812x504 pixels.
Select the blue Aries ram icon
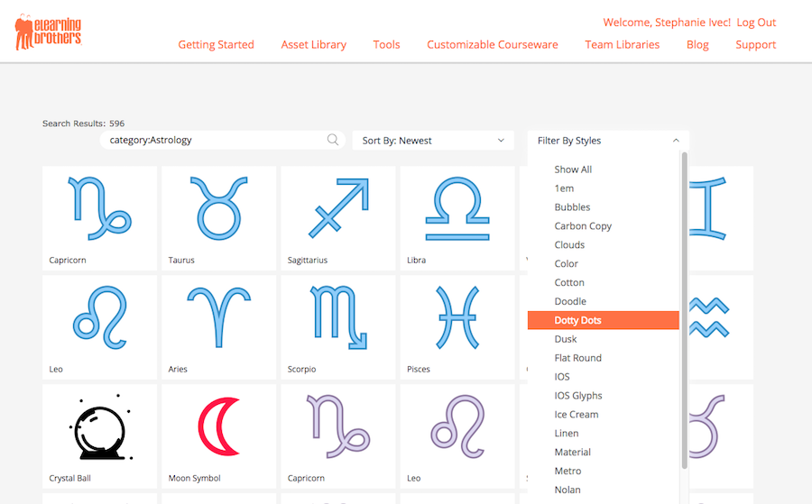[x=218, y=317]
